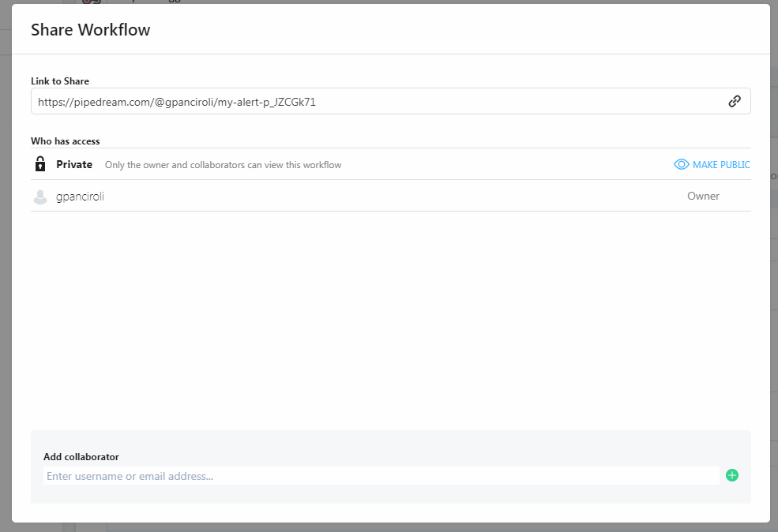Click the privacy description about owner and collaborators
The height and width of the screenshot is (532, 778).
pyautogui.click(x=223, y=165)
